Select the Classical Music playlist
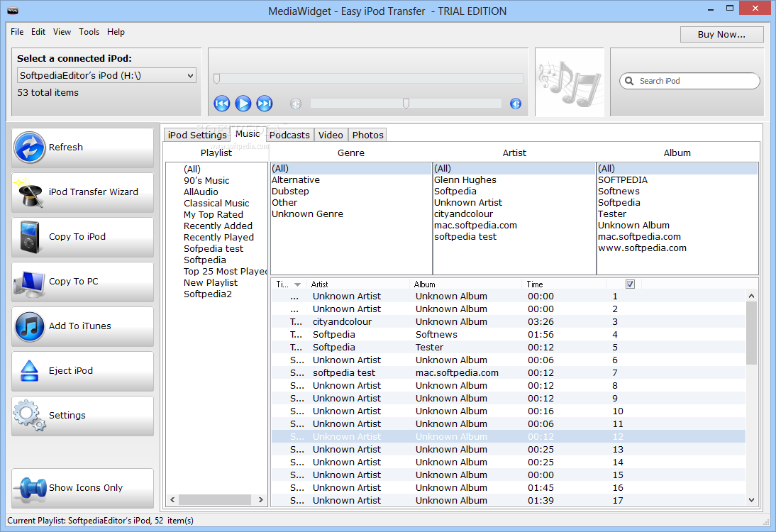The height and width of the screenshot is (532, 776). (x=216, y=204)
